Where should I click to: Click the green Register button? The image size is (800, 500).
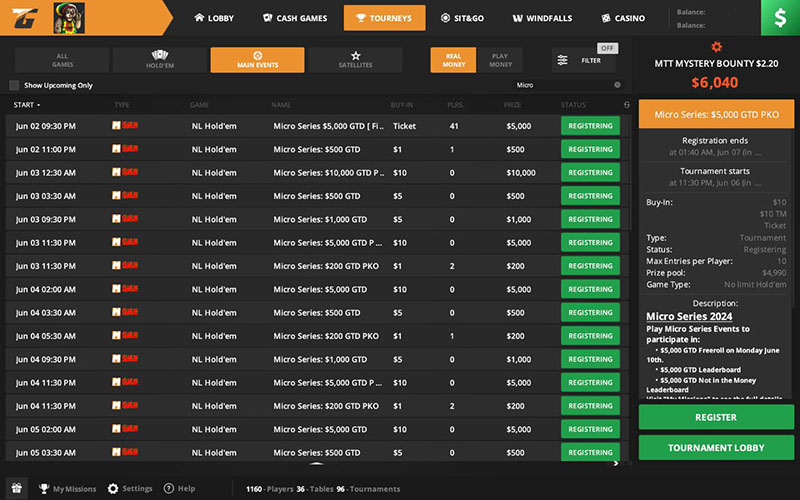coord(716,417)
